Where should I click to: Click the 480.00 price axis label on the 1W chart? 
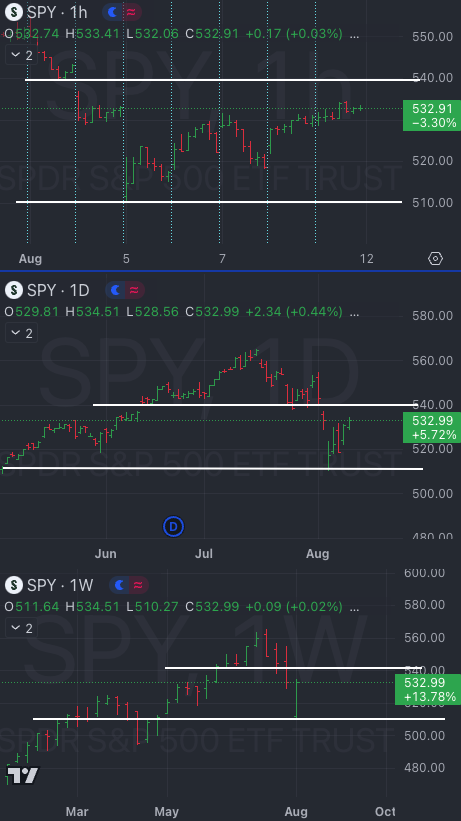pos(425,768)
